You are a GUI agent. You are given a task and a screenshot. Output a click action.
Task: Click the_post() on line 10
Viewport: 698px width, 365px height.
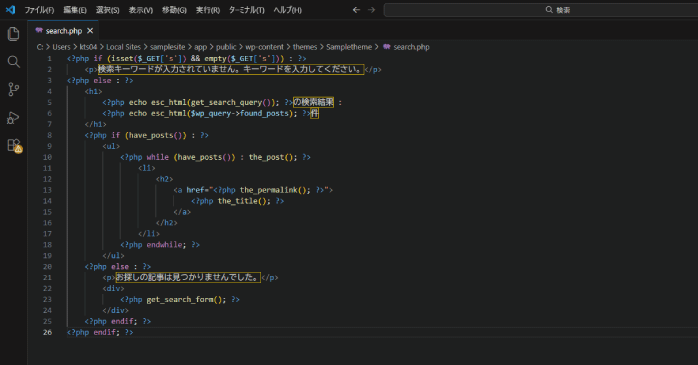[271, 157]
